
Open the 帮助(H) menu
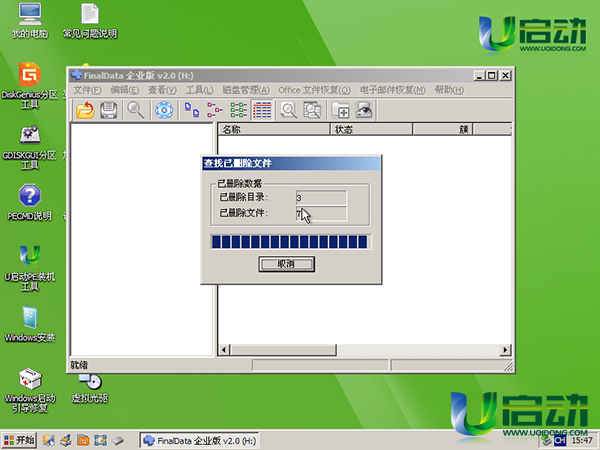click(x=449, y=90)
